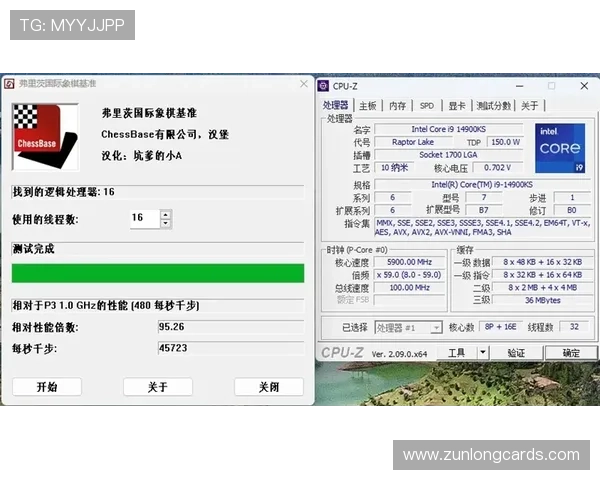Screen dimensions: 600x480
Task: Minimize the CPU-Z window
Action: 520,86
